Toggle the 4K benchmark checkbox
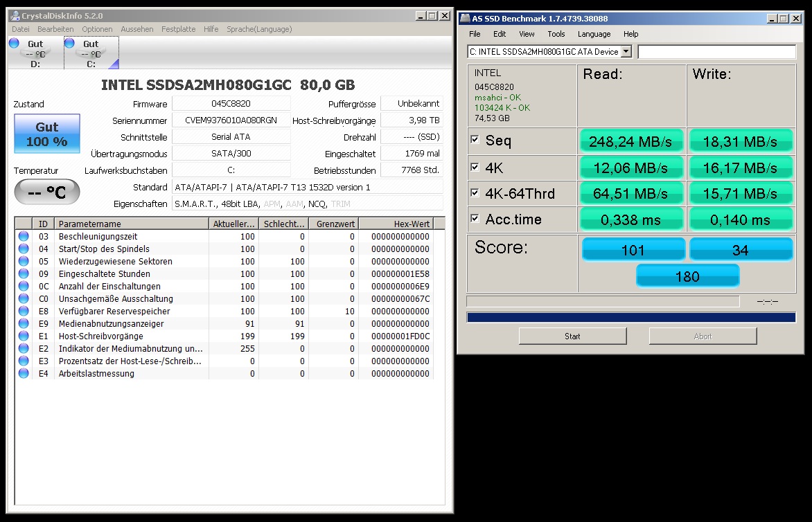The image size is (812, 522). coord(475,167)
